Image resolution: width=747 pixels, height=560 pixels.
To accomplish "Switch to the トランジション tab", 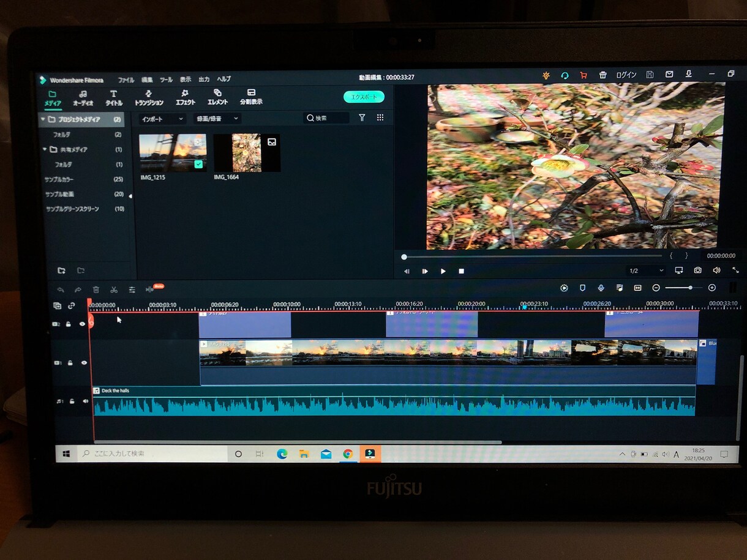I will pos(149,98).
